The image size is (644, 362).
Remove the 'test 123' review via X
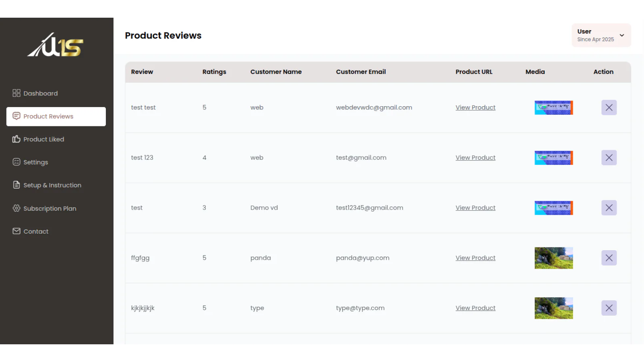pyautogui.click(x=609, y=158)
